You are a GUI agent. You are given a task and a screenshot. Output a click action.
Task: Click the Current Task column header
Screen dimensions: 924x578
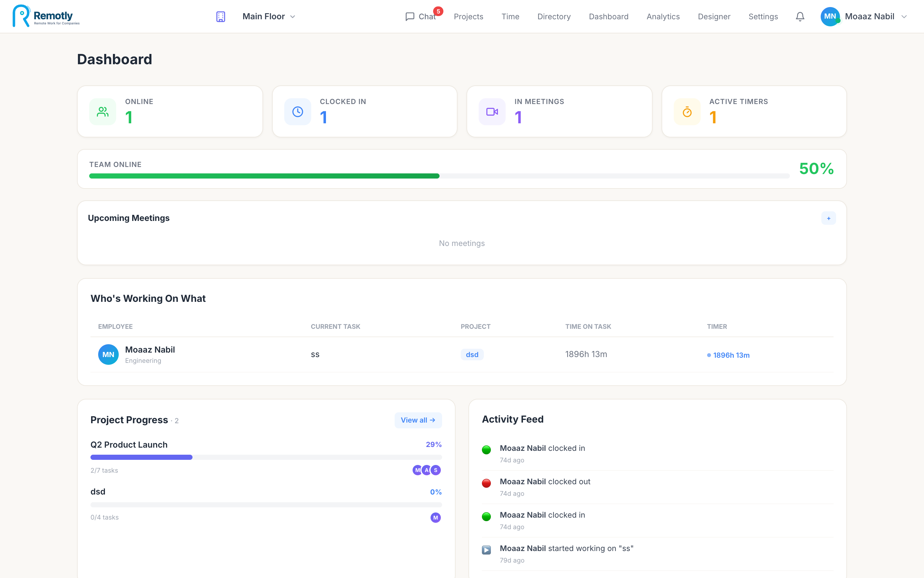[335, 327]
